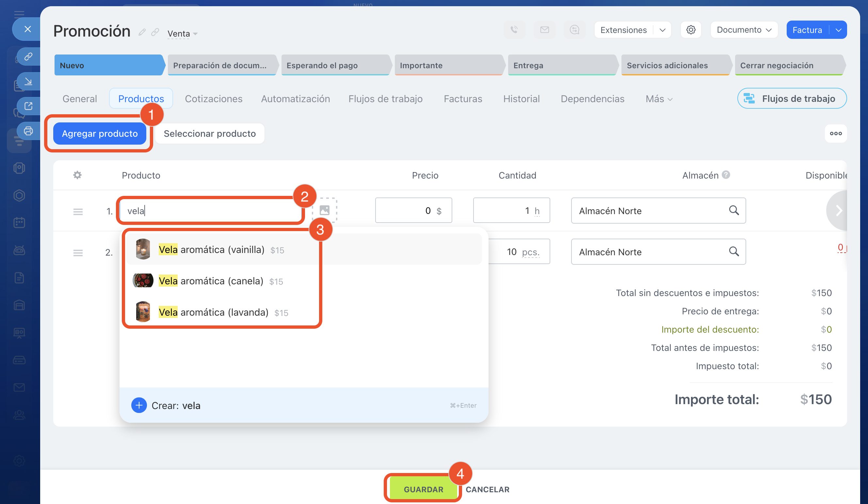The height and width of the screenshot is (504, 868).
Task: Click the print icon in side panel
Action: tap(28, 131)
